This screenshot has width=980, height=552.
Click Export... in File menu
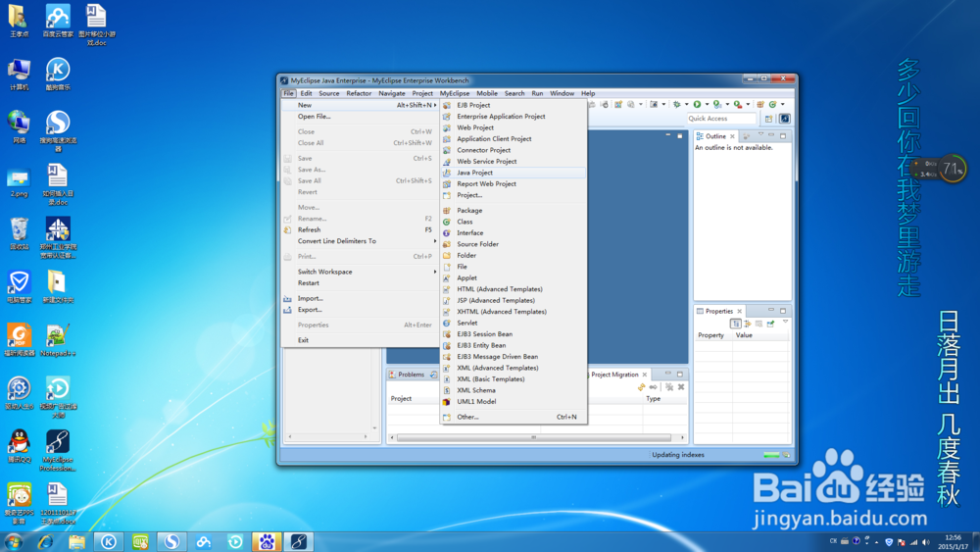click(360, 310)
